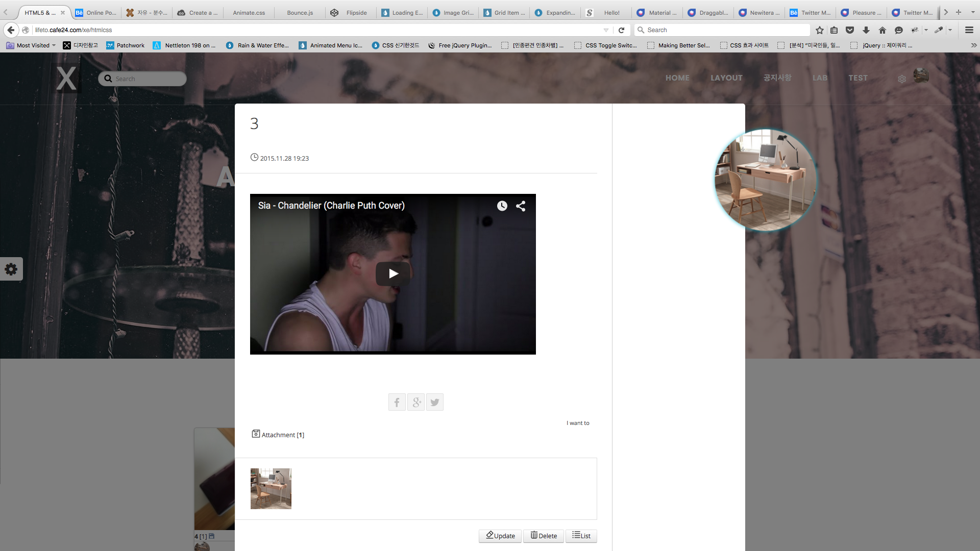Open Rain & Water Effe... bookmark

click(258, 45)
